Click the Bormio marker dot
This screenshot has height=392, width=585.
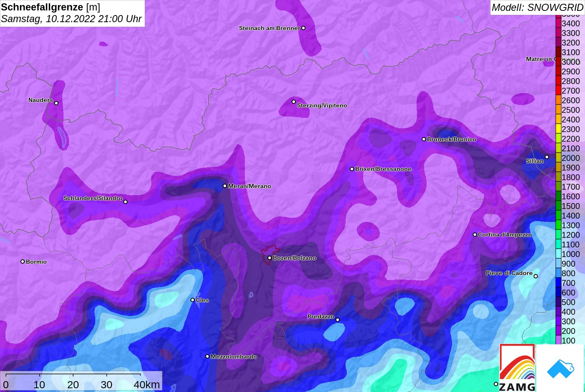pos(23,262)
